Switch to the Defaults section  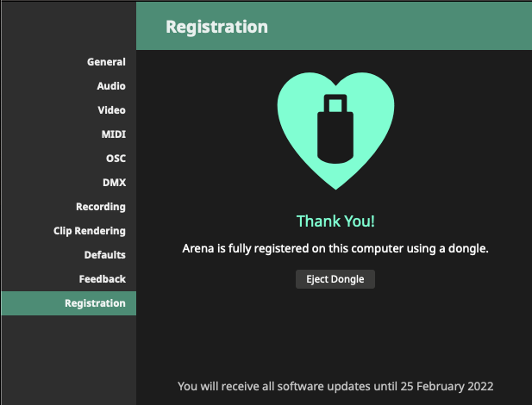[x=104, y=255]
